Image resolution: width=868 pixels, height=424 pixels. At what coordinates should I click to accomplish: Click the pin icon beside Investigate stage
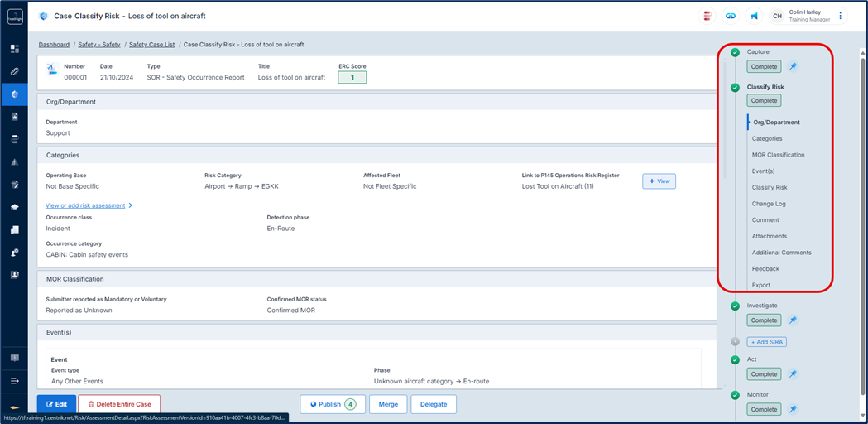point(793,320)
